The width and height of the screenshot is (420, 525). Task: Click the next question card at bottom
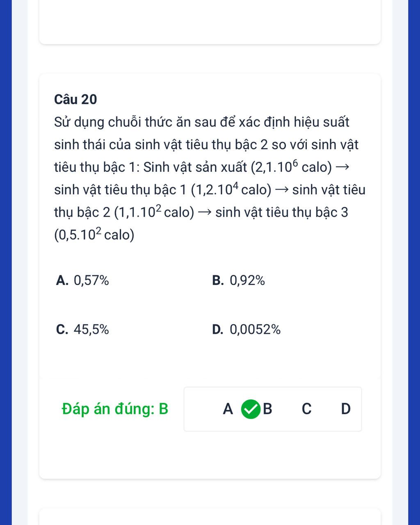click(210, 517)
